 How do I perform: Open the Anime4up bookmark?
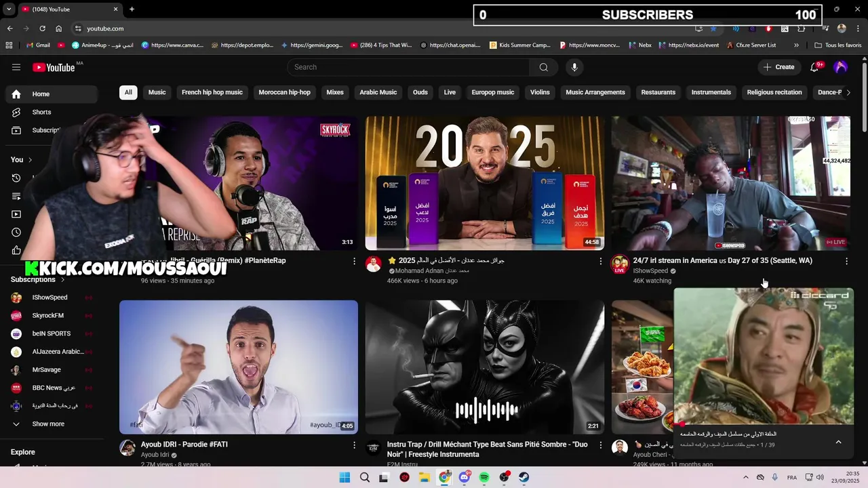coord(102,45)
